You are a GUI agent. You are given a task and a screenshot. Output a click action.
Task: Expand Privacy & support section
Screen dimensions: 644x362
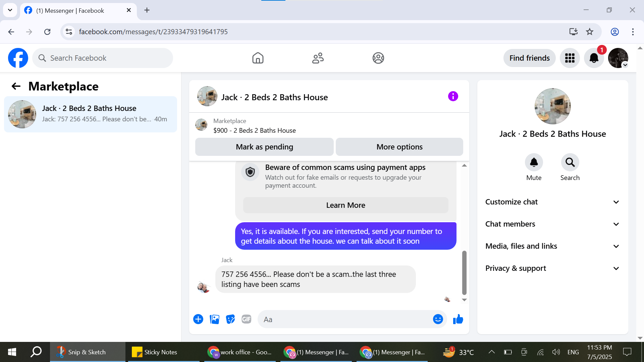coord(552,268)
